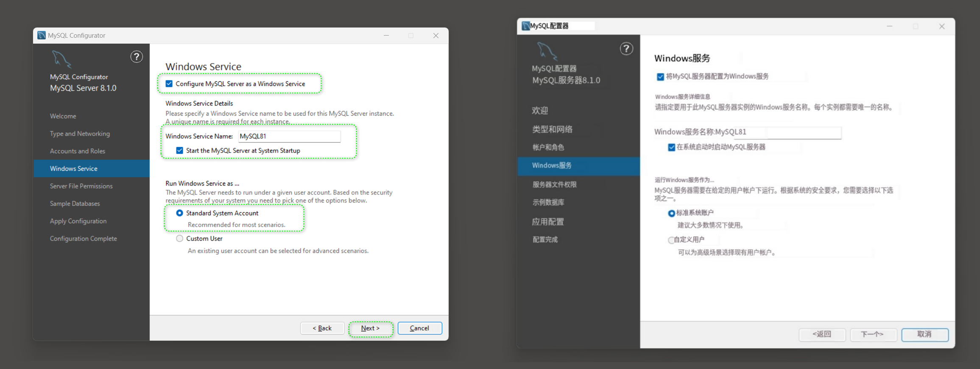This screenshot has width=980, height=369.
Task: Click 'Recommended for most scenarios.' text
Action: tap(237, 225)
